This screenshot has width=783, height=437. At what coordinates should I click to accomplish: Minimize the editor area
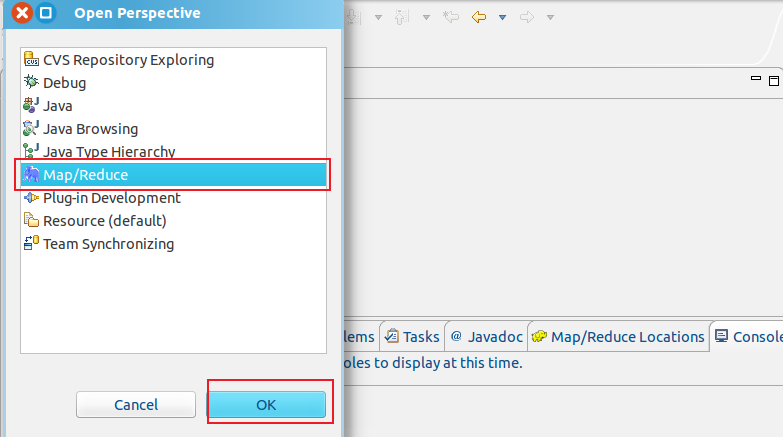[x=756, y=78]
